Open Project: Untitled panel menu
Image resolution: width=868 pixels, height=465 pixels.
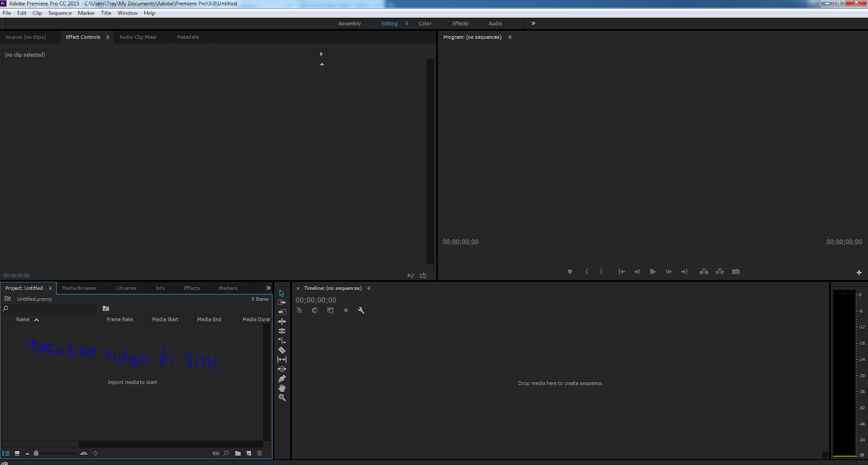coord(50,288)
